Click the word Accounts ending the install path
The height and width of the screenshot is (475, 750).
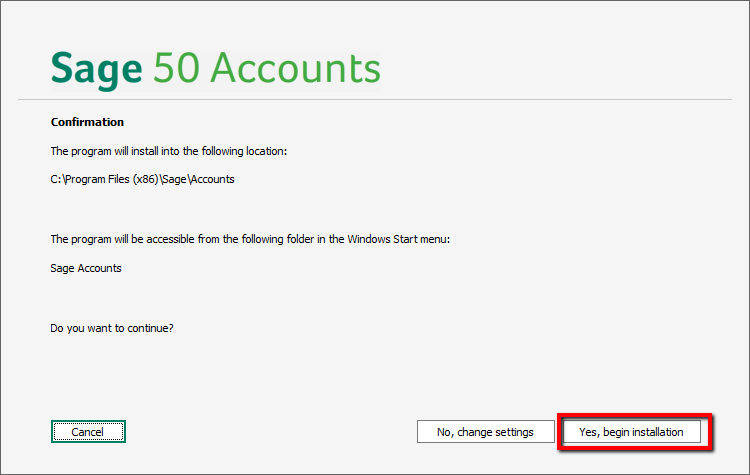(x=212, y=179)
